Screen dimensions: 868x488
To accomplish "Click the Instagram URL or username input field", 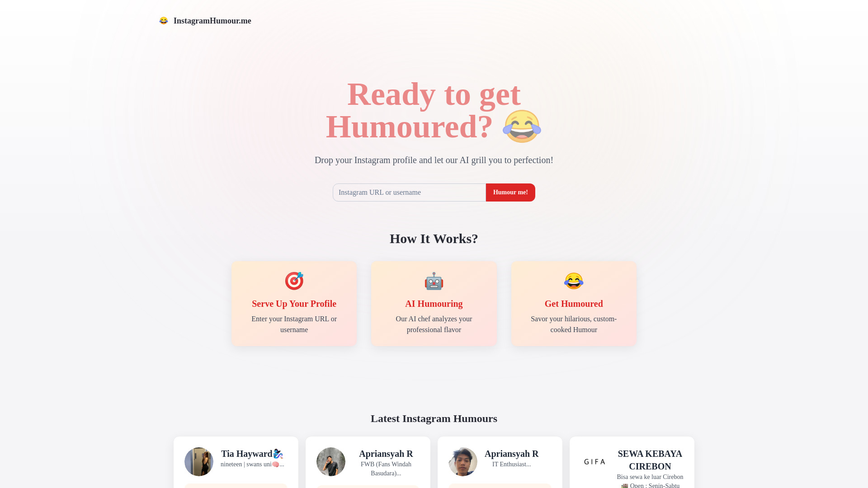I will [x=409, y=192].
